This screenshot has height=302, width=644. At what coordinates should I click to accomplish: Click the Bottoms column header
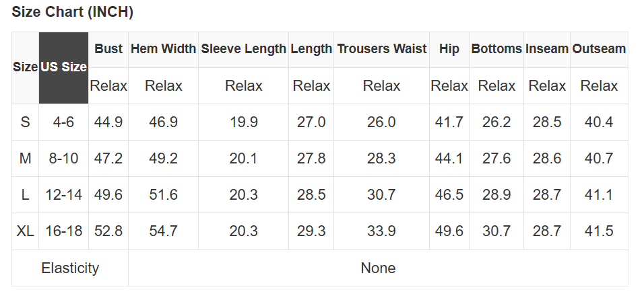(x=496, y=49)
